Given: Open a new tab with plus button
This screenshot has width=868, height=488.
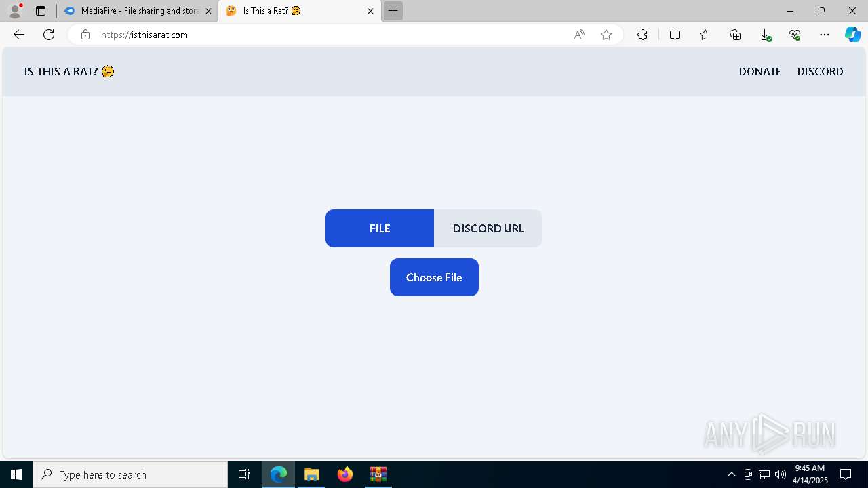Looking at the screenshot, I should (393, 11).
